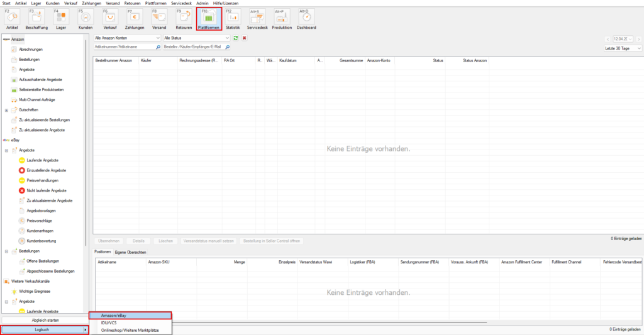Image resolution: width=644 pixels, height=335 pixels.
Task: Open the Plattformen toolbar module
Action: pos(209,19)
